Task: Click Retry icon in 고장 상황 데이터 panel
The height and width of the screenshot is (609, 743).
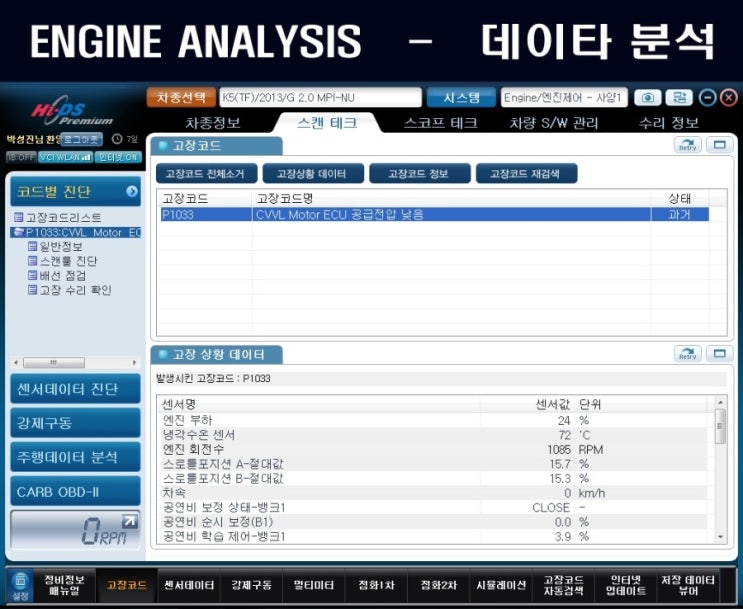Action: click(688, 354)
